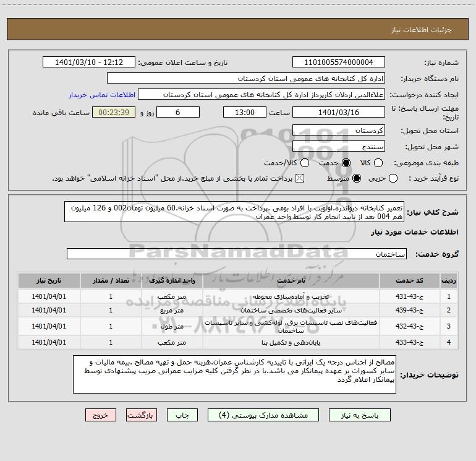Image resolution: width=476 pixels, height=461 pixels.
Task: Click service name فعالیت‌های نصب تاسیسات برق
Action: [x=291, y=326]
